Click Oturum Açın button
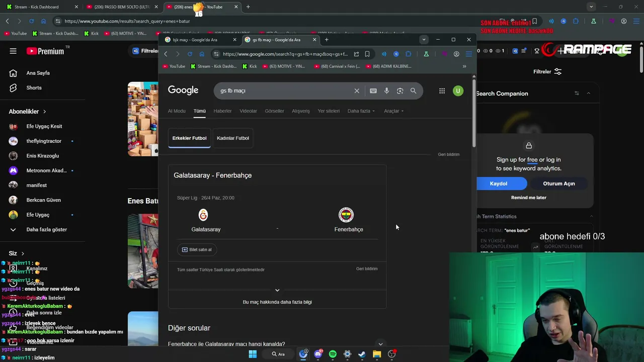This screenshot has height=362, width=644. click(559, 184)
